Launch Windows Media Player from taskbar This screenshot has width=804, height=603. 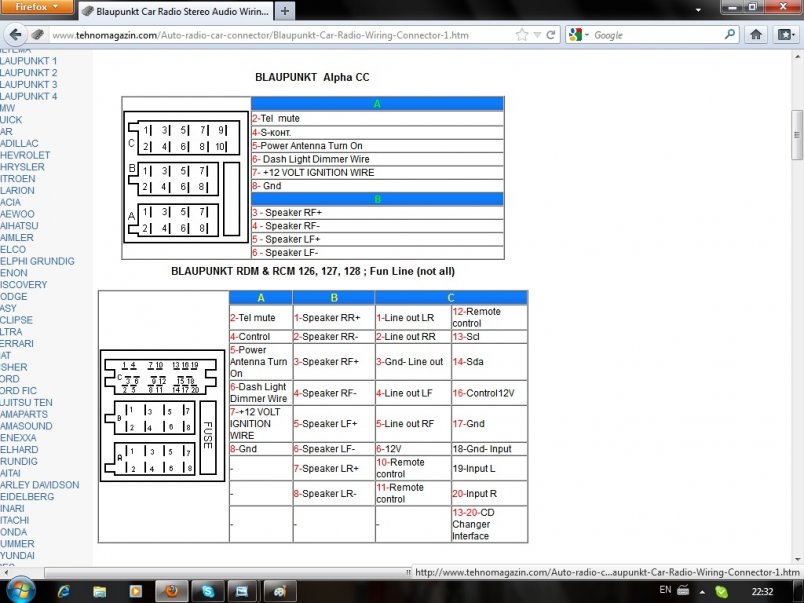click(x=135, y=590)
